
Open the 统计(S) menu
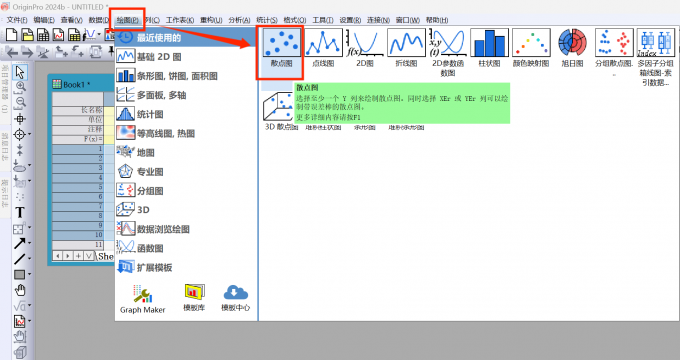coord(267,20)
